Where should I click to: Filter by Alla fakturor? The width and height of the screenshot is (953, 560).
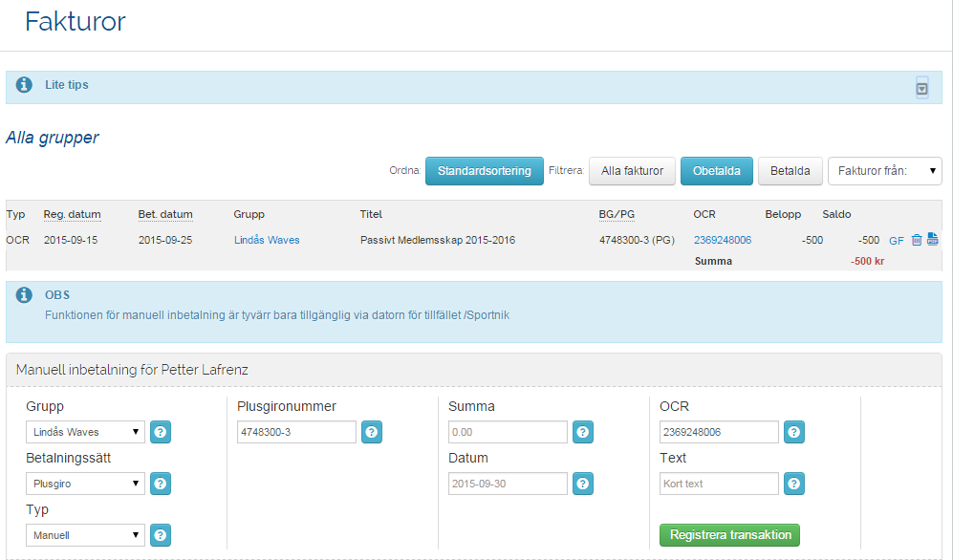632,171
